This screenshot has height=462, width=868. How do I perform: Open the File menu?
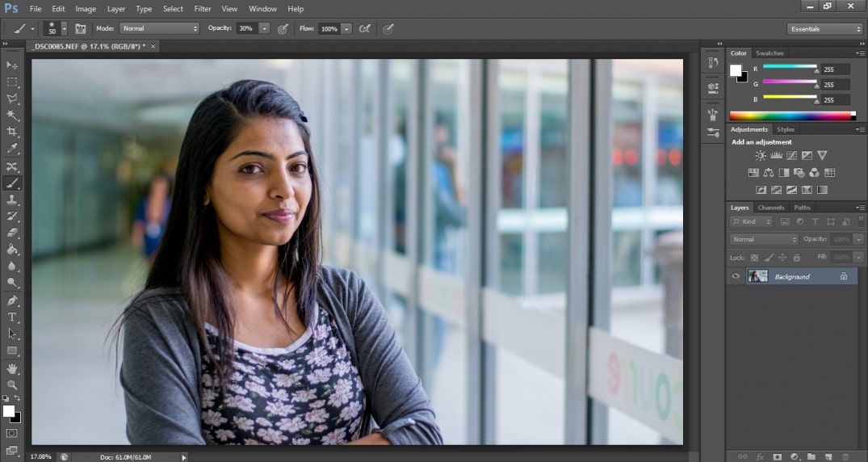tap(36, 9)
